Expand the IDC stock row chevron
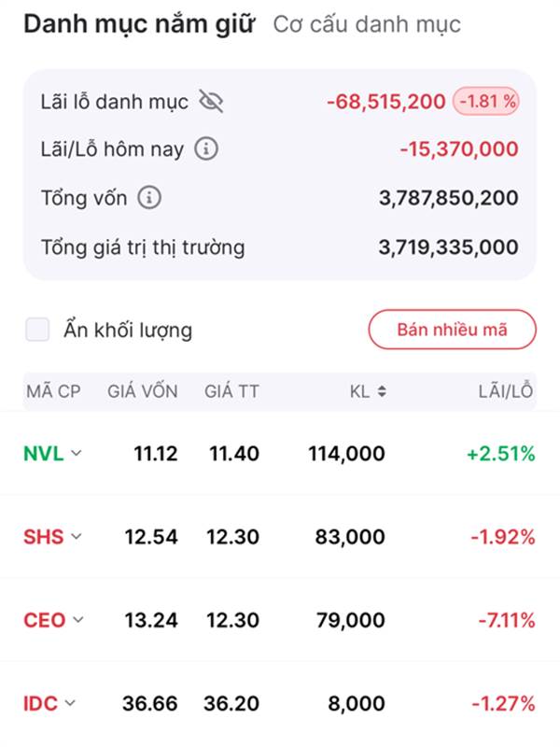 tap(70, 703)
